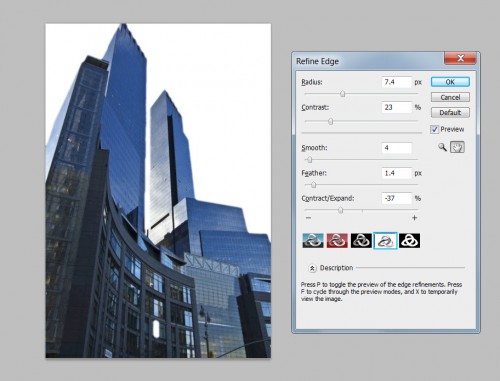The image size is (500, 381).
Task: Choose the On Black preview mode
Action: 361,240
